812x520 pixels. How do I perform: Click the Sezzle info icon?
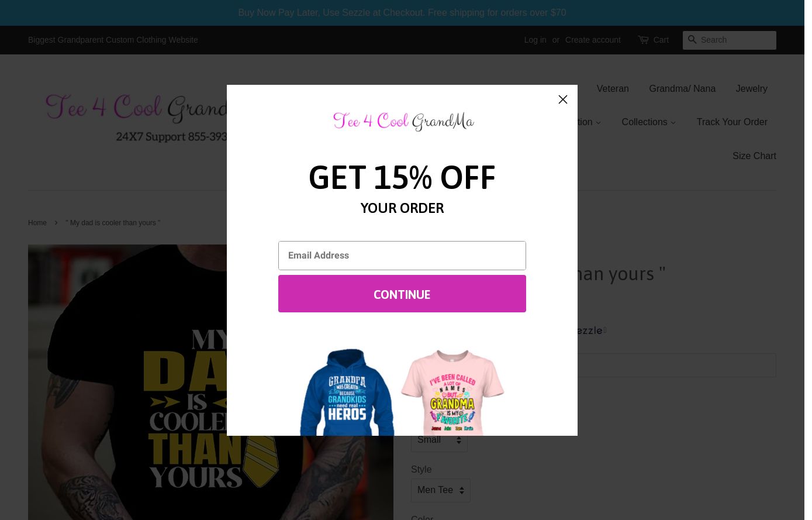pos(605,330)
